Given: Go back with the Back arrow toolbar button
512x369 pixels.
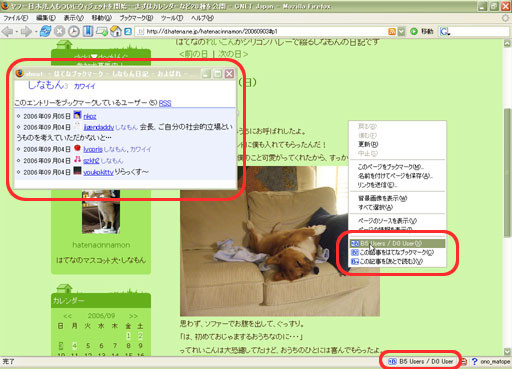Looking at the screenshot, I should [7, 32].
